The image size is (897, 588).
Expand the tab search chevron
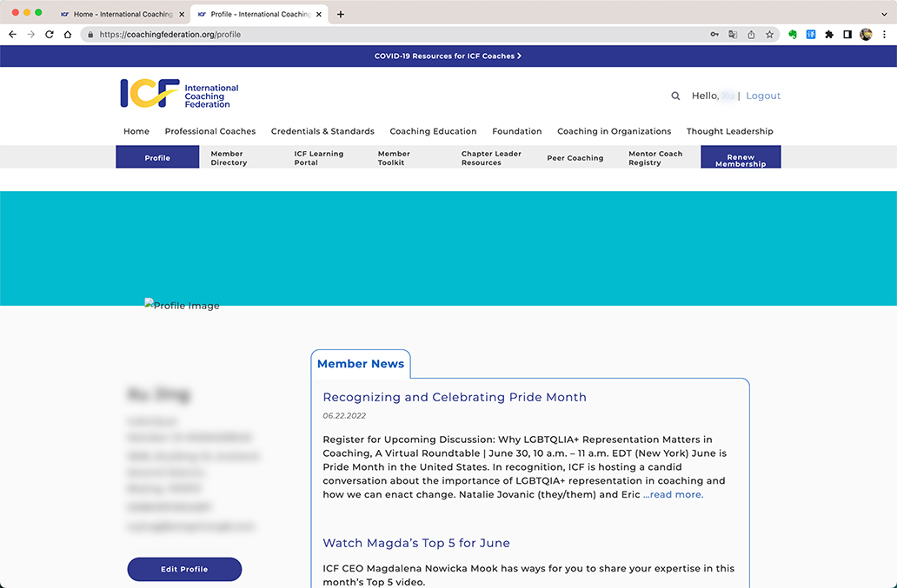coord(884,14)
